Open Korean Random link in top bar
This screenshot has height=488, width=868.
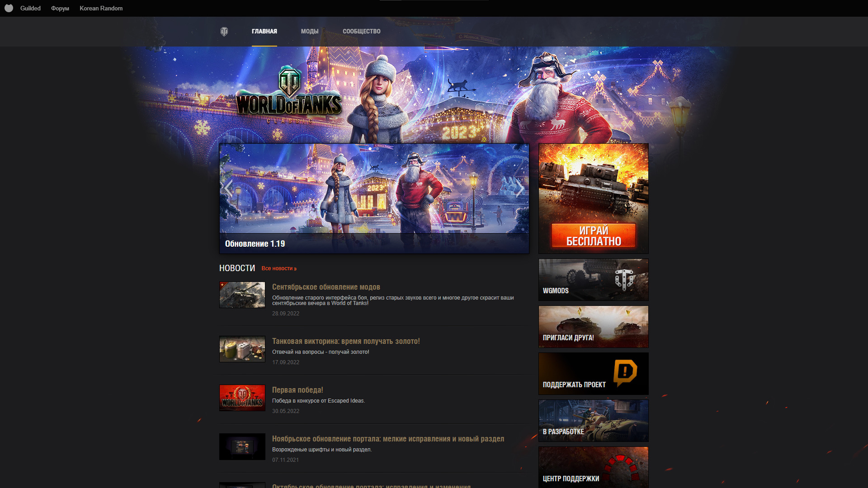click(101, 8)
